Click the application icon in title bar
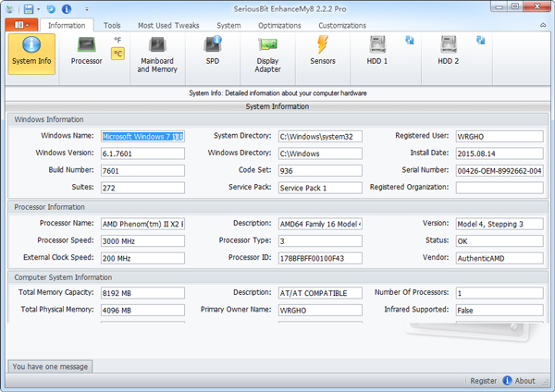The image size is (555, 392). click(10, 9)
